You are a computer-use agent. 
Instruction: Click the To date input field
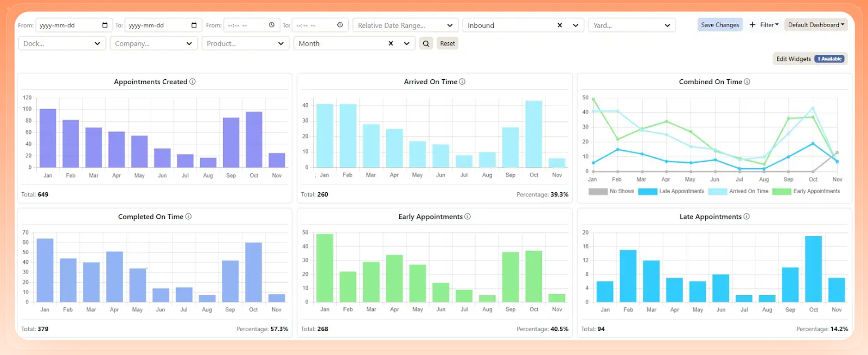click(163, 25)
